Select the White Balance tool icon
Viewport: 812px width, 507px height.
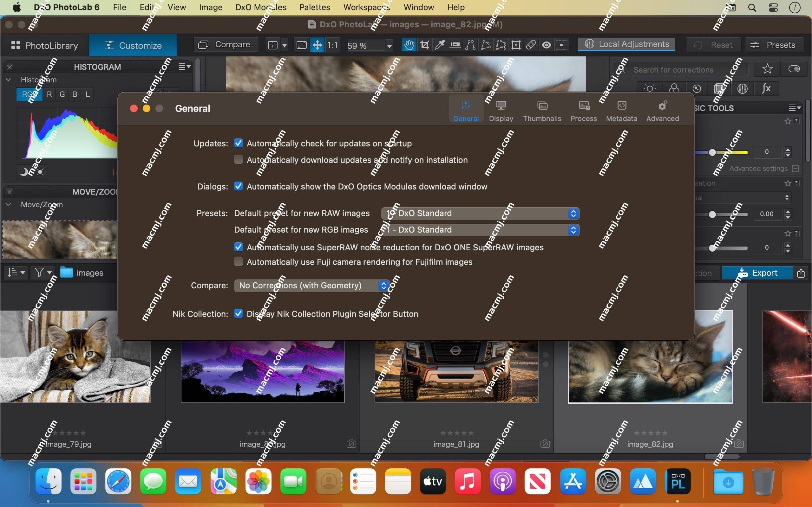[x=439, y=45]
